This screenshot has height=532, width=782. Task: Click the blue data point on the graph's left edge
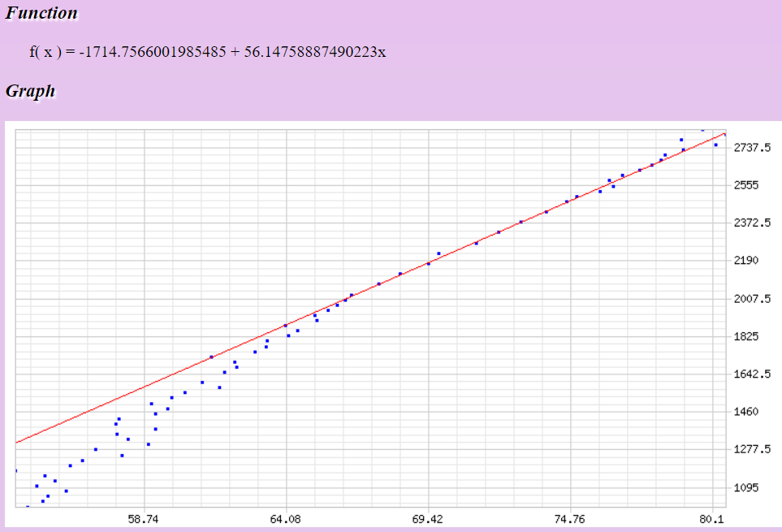[16, 470]
